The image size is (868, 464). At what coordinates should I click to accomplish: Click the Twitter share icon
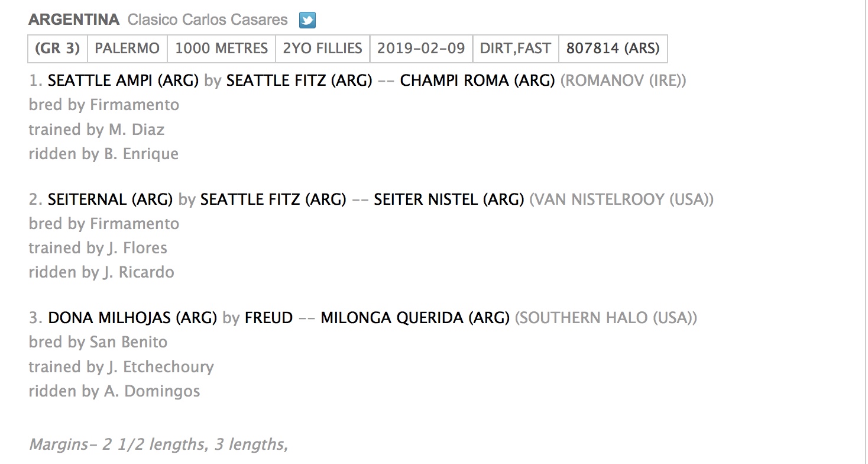tap(307, 20)
